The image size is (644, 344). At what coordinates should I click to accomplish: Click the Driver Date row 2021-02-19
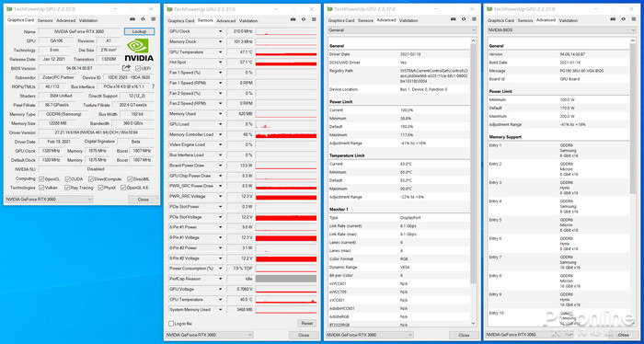click(399, 54)
